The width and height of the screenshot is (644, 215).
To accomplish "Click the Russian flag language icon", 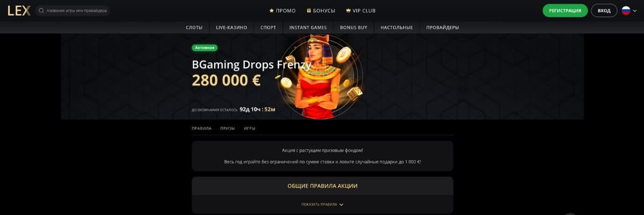I will (626, 10).
